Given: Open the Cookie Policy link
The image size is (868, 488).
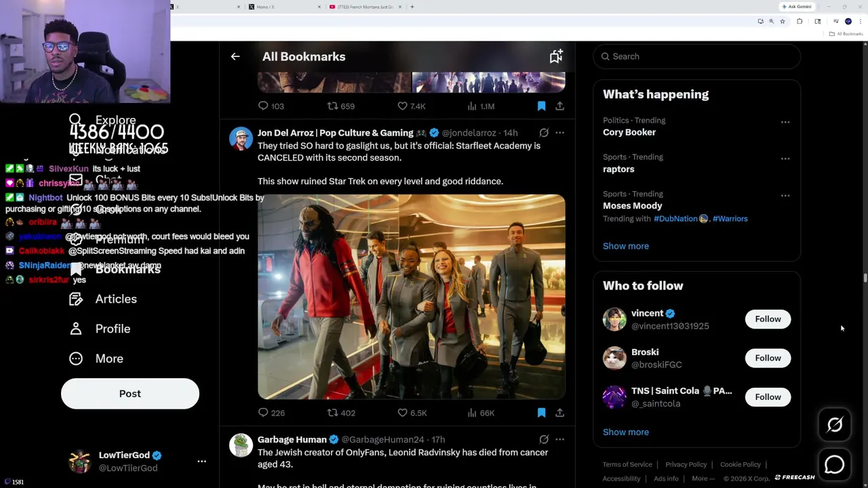Looking at the screenshot, I should point(740,465).
